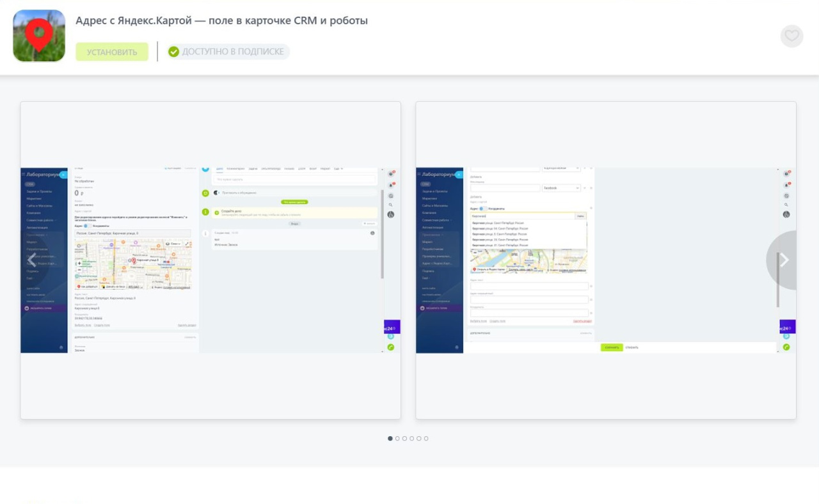The image size is (819, 504).
Task: Show the next screenshot with the right arrow
Action: point(783,260)
